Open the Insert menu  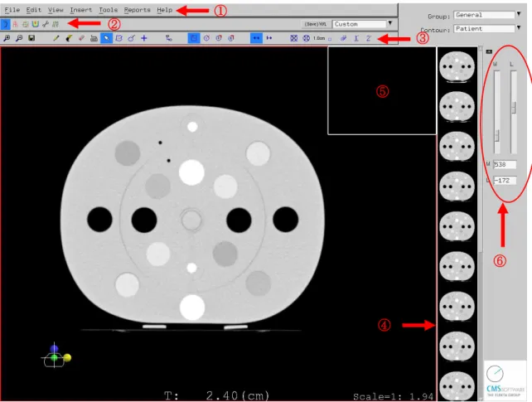tap(80, 10)
